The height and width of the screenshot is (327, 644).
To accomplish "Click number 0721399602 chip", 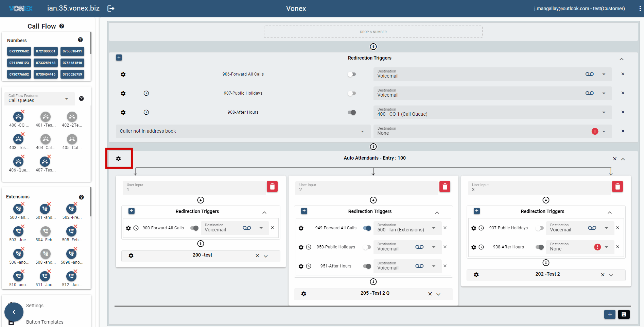I will click(19, 51).
